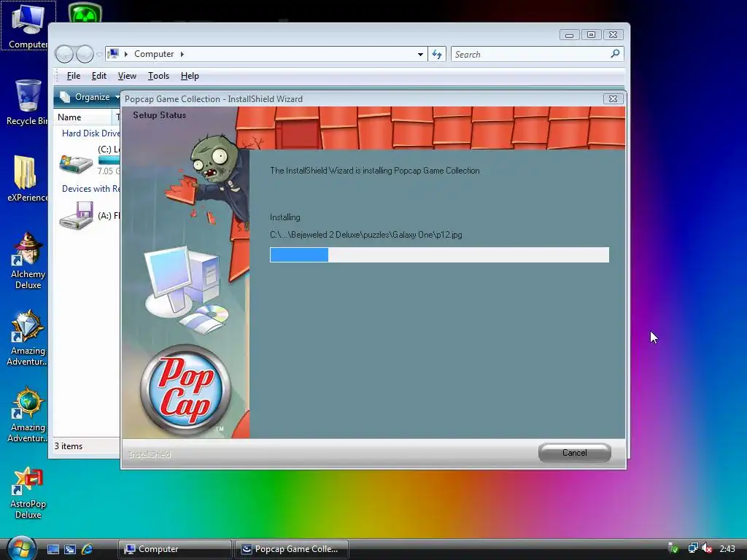
Task: Click the muted volume tray icon
Action: click(707, 548)
